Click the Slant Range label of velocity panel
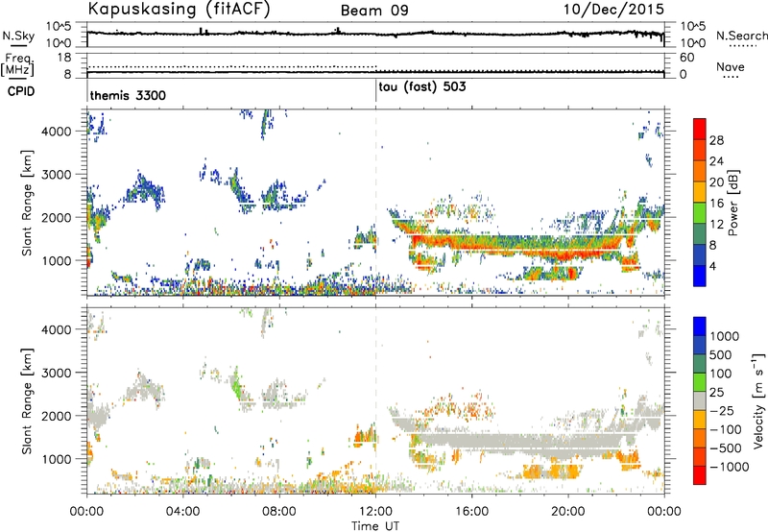768x532 pixels. coord(27,400)
